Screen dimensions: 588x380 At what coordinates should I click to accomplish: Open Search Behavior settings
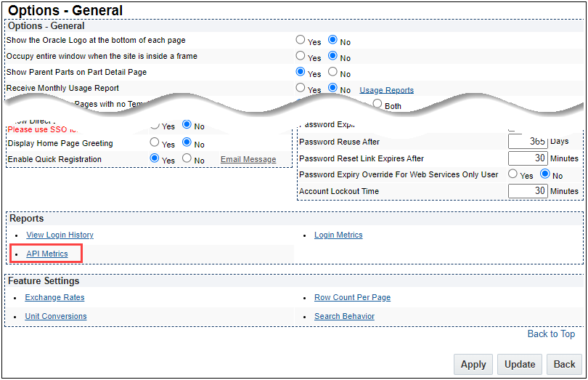point(345,316)
